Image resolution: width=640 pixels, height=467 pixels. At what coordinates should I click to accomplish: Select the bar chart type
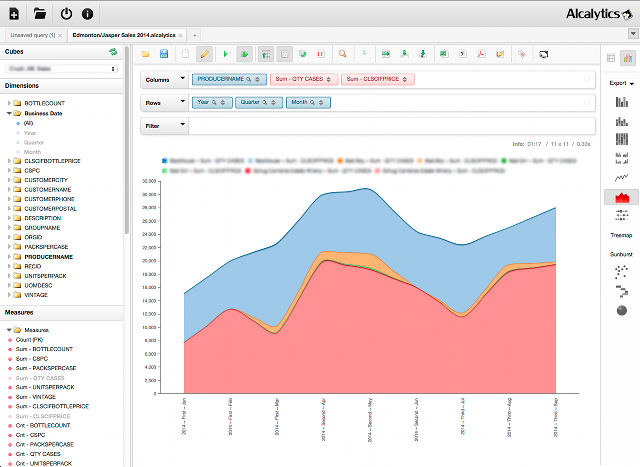(622, 102)
